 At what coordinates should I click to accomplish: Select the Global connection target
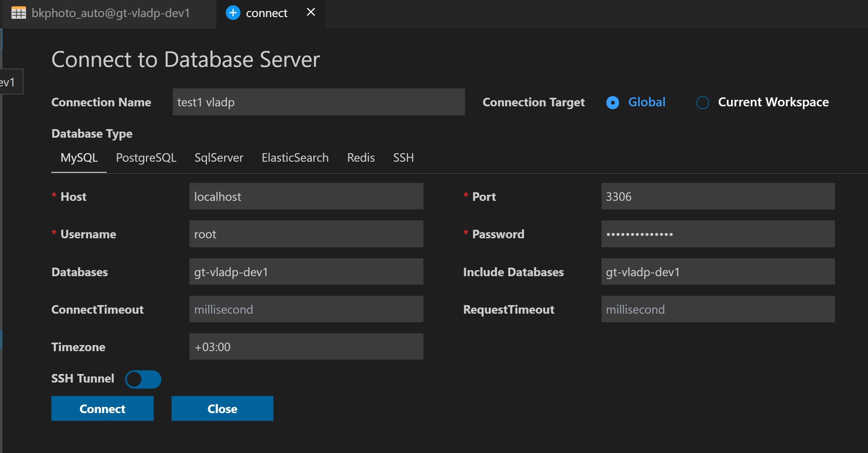coord(612,103)
